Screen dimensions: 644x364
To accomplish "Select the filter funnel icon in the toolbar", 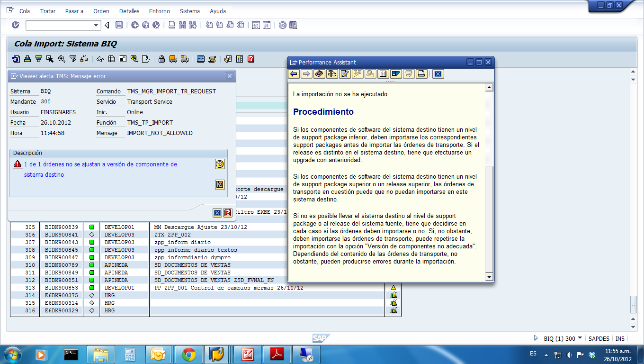I will (73, 59).
